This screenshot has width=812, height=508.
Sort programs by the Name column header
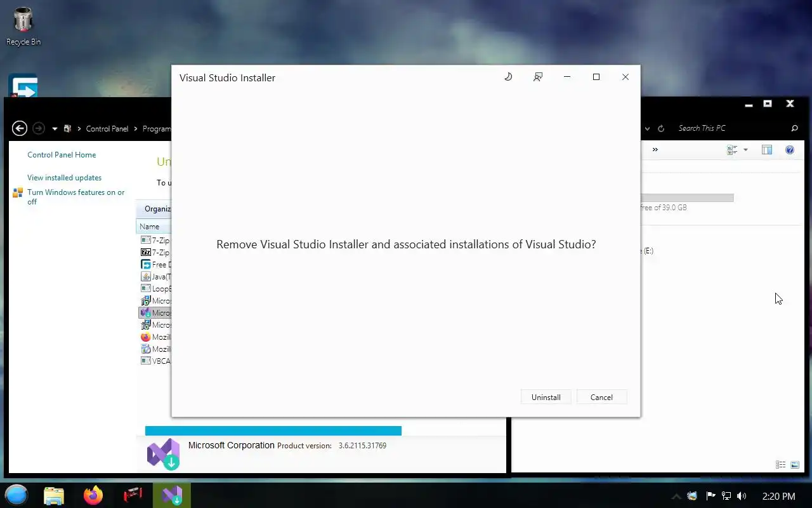154,226
